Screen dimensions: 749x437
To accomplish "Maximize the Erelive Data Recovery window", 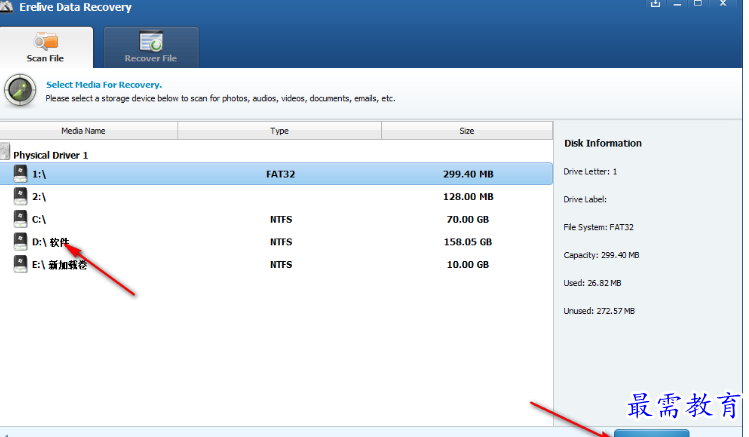I will tap(698, 4).
